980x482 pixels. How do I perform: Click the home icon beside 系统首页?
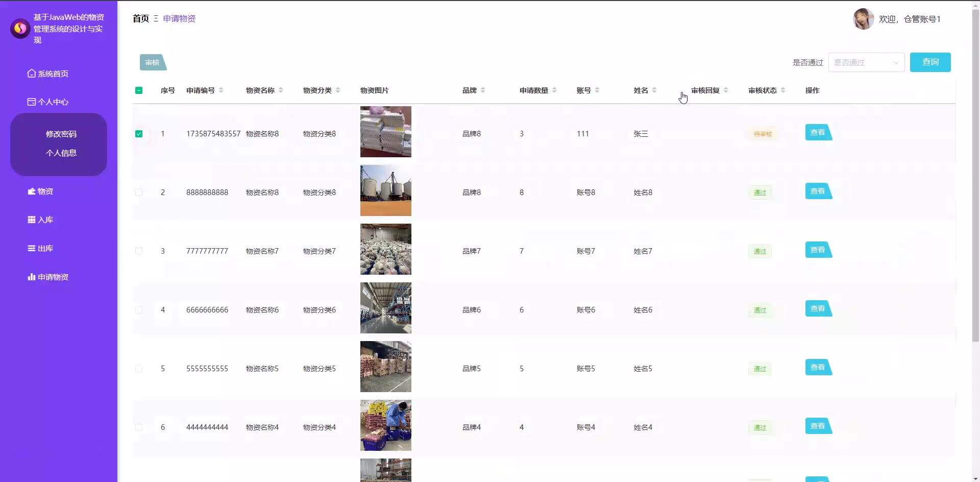[x=32, y=74]
